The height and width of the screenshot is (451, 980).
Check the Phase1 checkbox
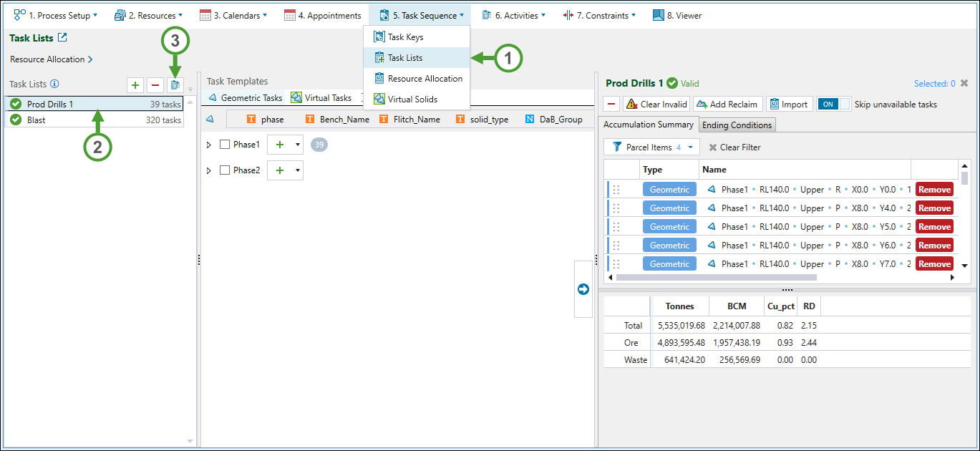(225, 145)
